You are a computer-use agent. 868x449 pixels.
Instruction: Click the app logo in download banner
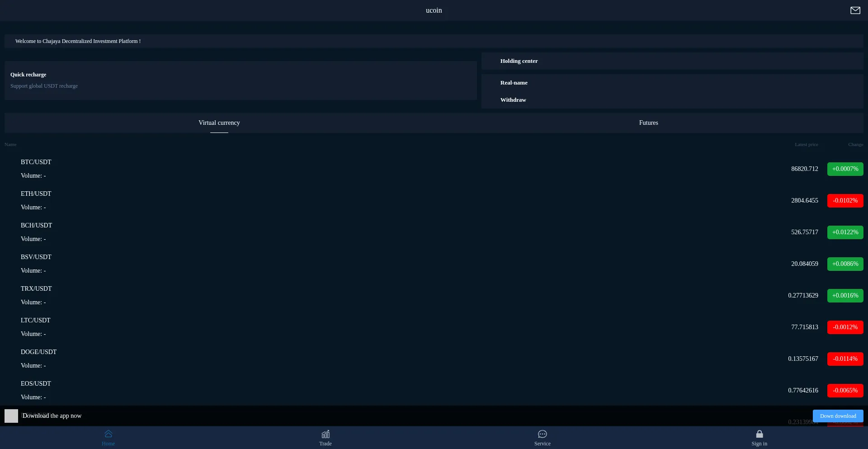coord(11,416)
